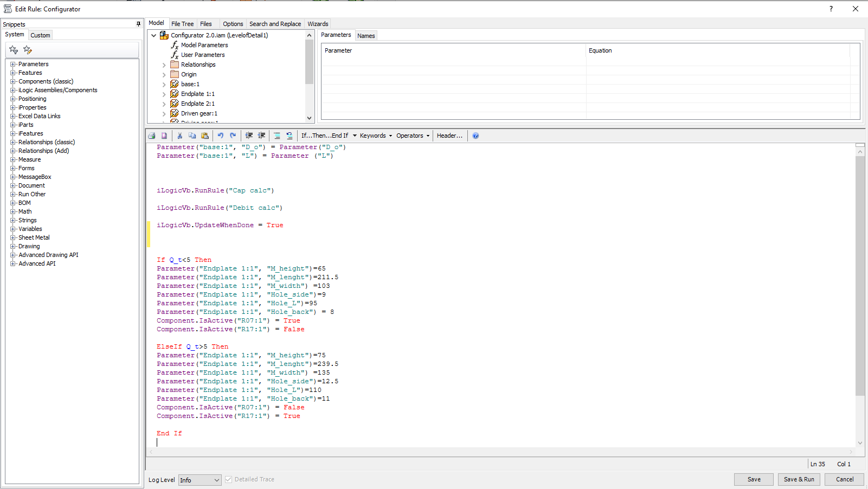Edit custom snippets with the star-pencil icon

pyautogui.click(x=28, y=49)
